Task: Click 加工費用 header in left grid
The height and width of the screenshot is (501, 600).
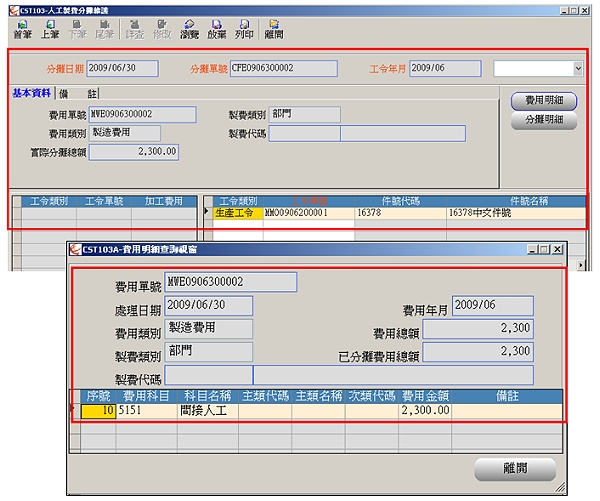Action: point(164,201)
